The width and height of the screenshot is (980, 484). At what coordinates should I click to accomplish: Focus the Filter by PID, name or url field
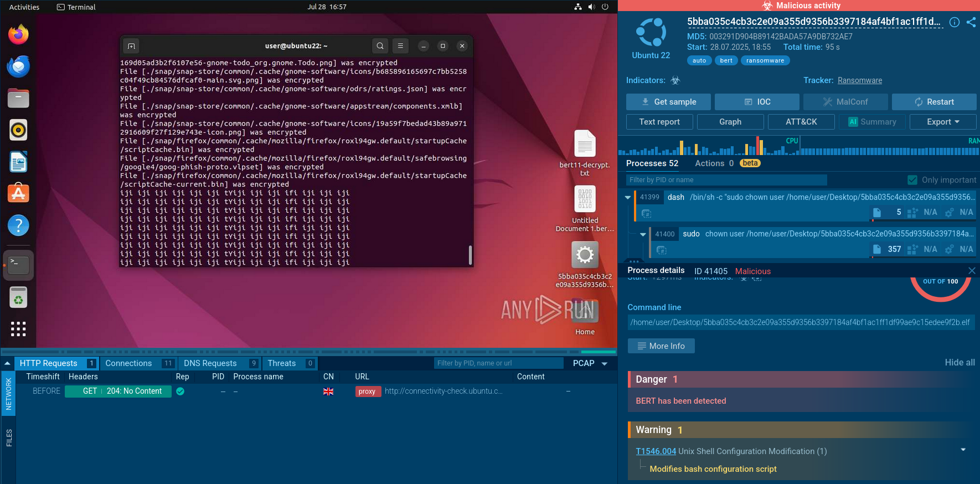point(498,363)
